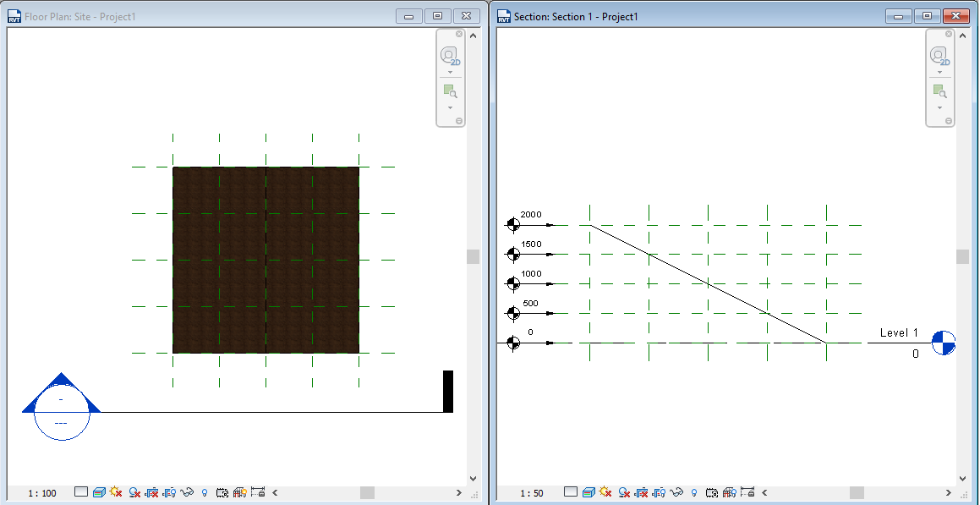Click the 2000 level elevation tag
The width and height of the screenshot is (980, 505).
[531, 214]
